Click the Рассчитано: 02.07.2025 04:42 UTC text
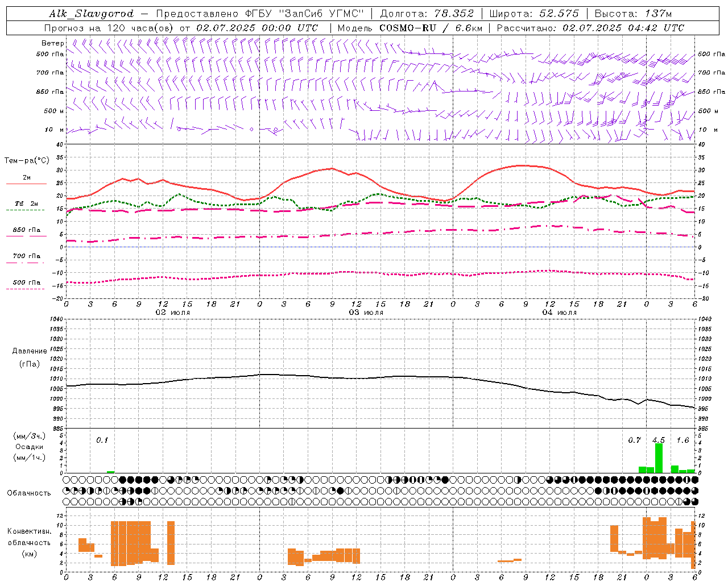This screenshot has height=582, width=728. [590, 28]
